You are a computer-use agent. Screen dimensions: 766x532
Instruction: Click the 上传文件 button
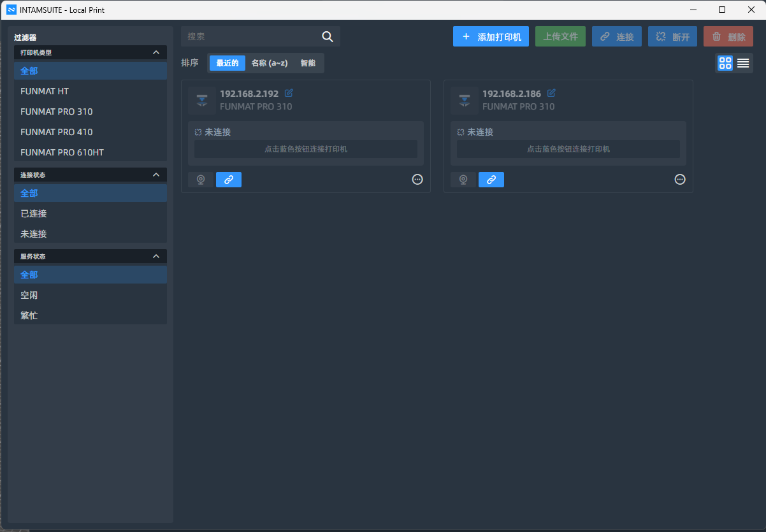[560, 36]
